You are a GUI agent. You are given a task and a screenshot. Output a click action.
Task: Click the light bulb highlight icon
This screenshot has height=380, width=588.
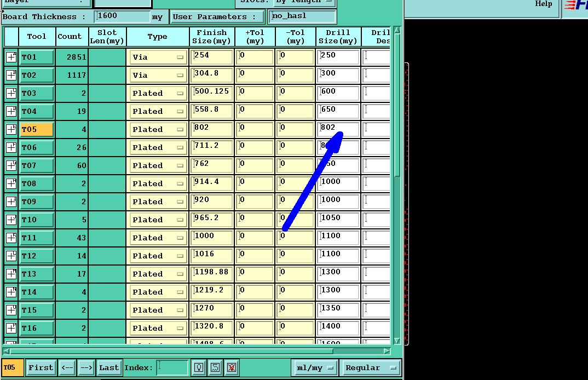pos(199,367)
